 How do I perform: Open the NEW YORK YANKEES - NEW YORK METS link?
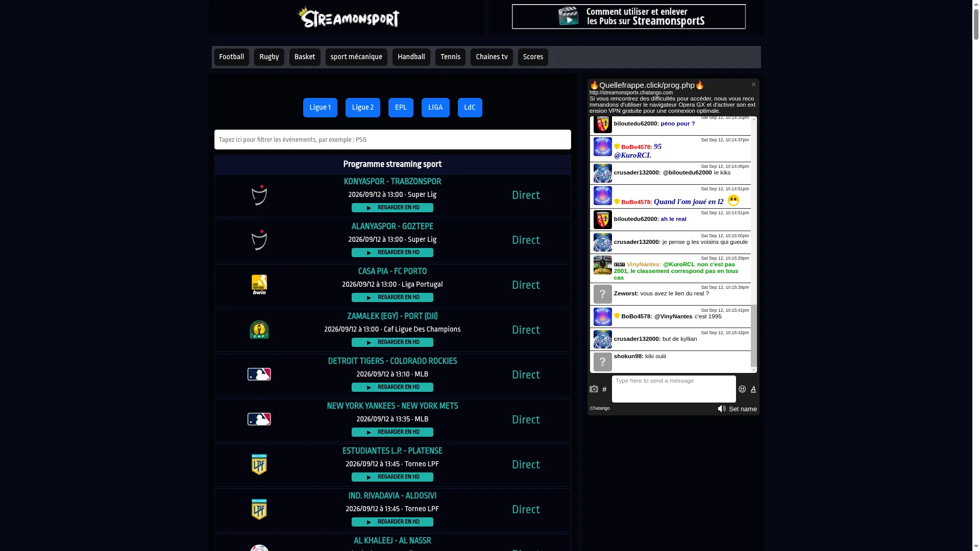pos(393,406)
